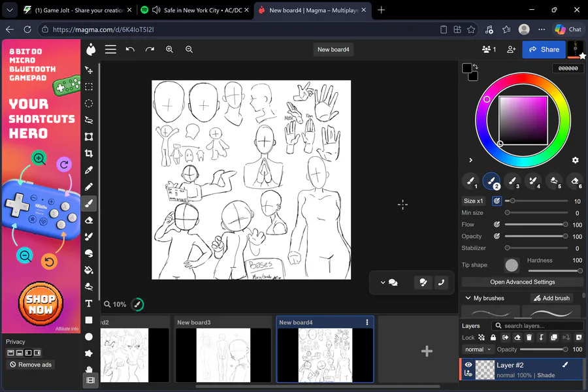Zoom in with the magnifier plus icon

tap(169, 50)
